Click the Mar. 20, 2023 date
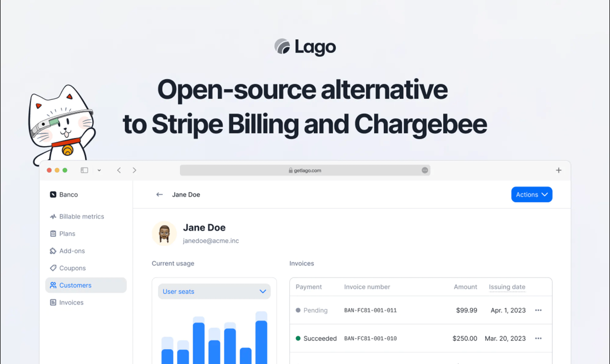This screenshot has width=610, height=364. 505,338
